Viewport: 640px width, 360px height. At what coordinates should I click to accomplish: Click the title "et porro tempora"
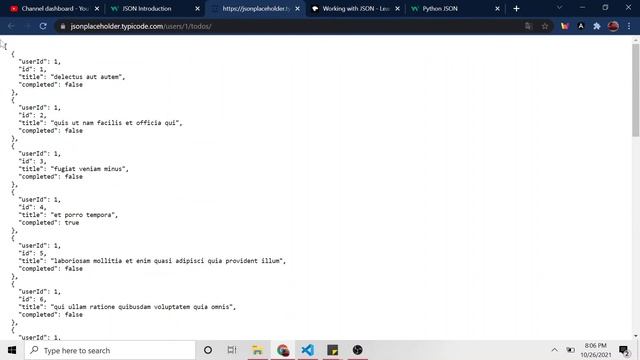(x=84, y=215)
